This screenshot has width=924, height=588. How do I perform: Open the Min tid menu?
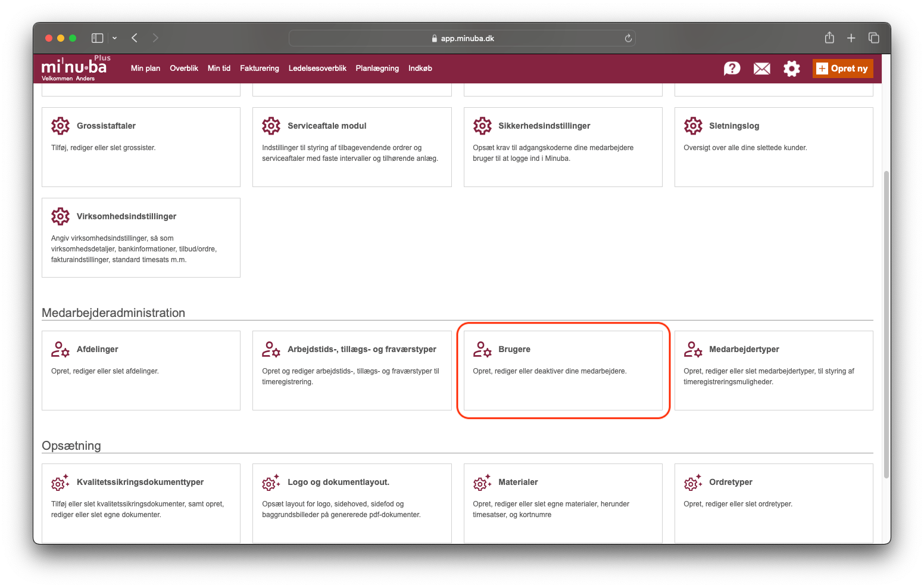[x=219, y=69]
